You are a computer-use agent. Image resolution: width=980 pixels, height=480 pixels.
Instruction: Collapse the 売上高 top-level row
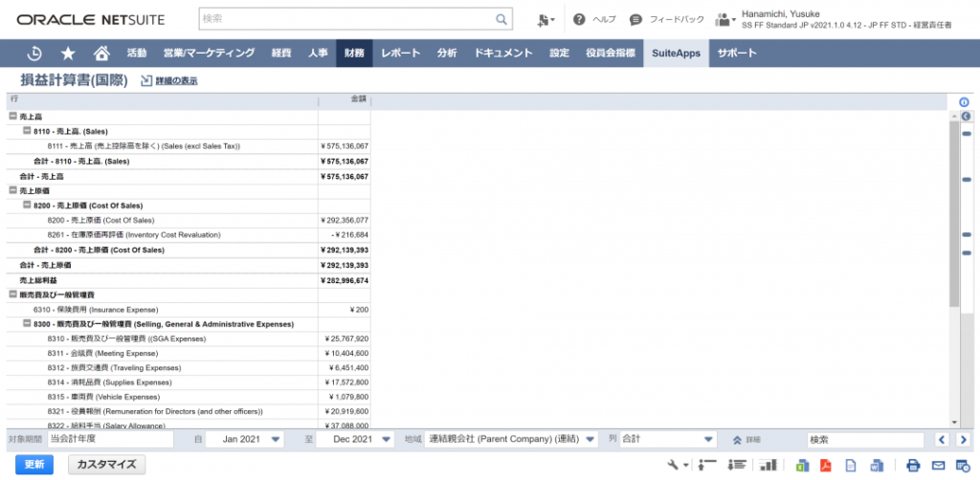[13, 116]
